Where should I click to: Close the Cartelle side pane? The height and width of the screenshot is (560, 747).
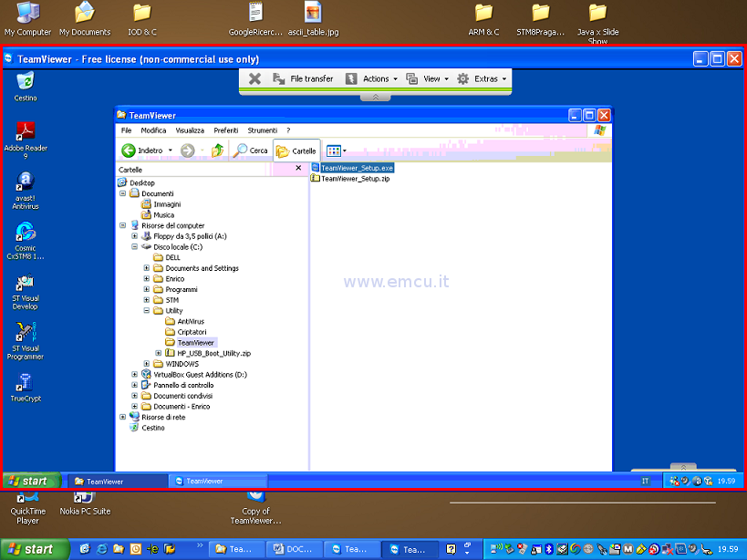(x=298, y=168)
